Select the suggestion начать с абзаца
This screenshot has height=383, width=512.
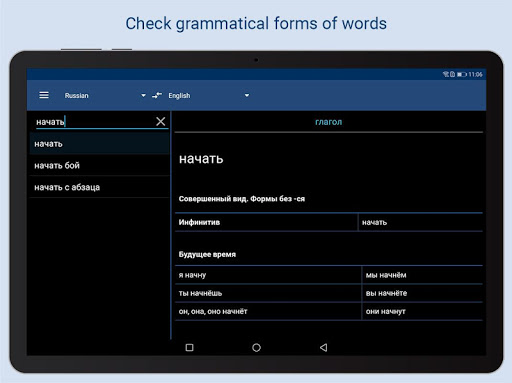click(x=99, y=187)
